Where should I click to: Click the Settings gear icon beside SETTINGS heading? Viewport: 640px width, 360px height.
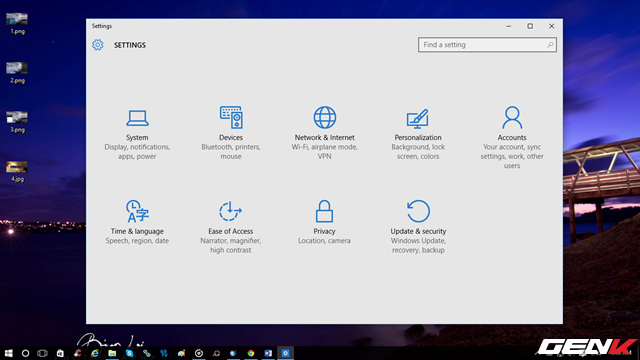(x=98, y=45)
